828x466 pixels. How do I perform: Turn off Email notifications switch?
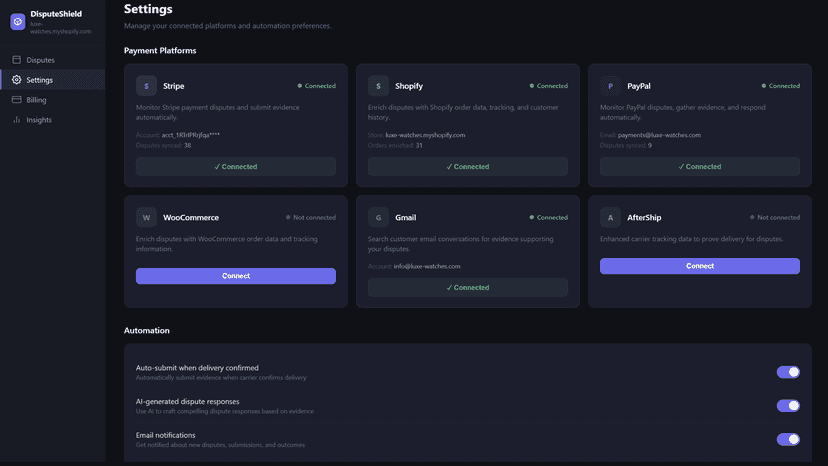tap(788, 439)
